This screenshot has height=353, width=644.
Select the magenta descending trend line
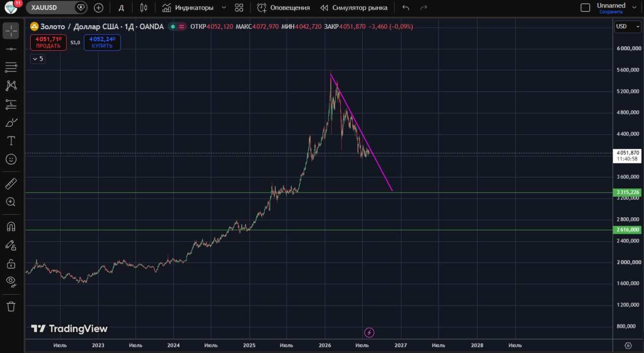coord(361,133)
